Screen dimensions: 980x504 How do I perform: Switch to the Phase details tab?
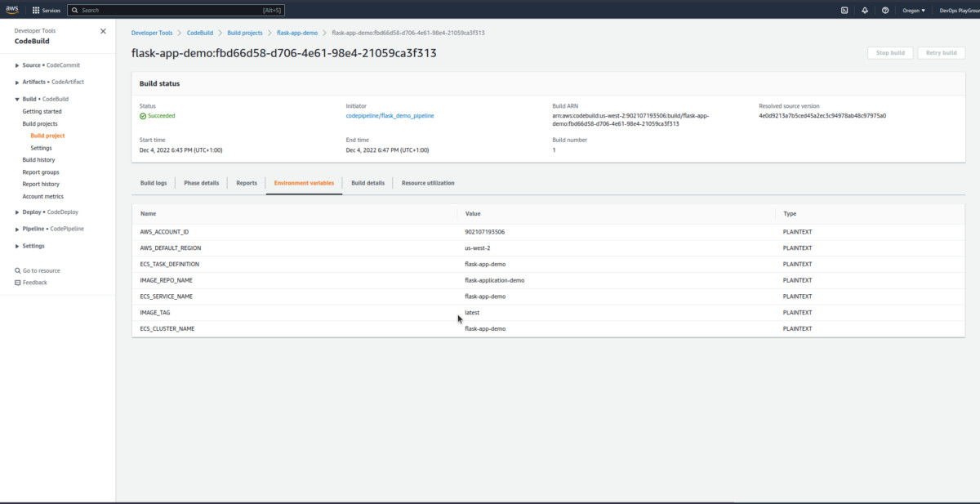201,183
